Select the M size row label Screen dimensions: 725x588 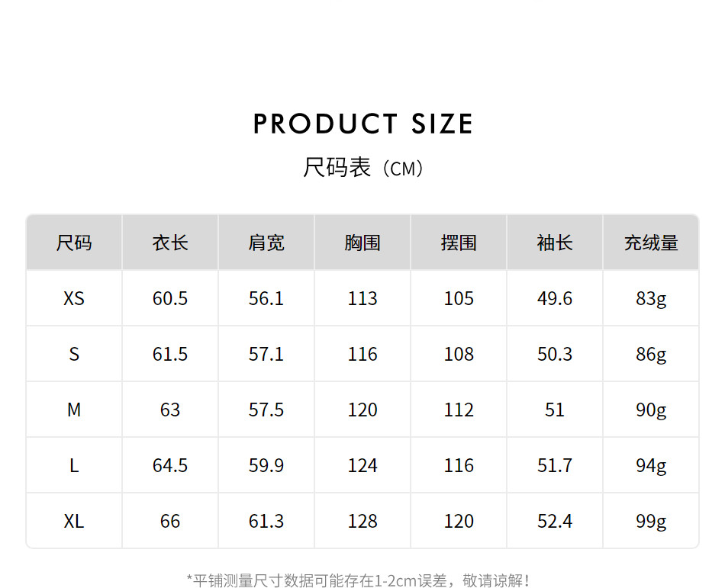tap(74, 410)
